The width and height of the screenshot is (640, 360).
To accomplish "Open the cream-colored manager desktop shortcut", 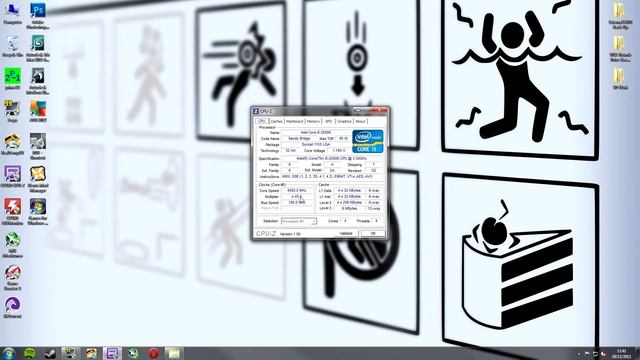I will (x=38, y=179).
